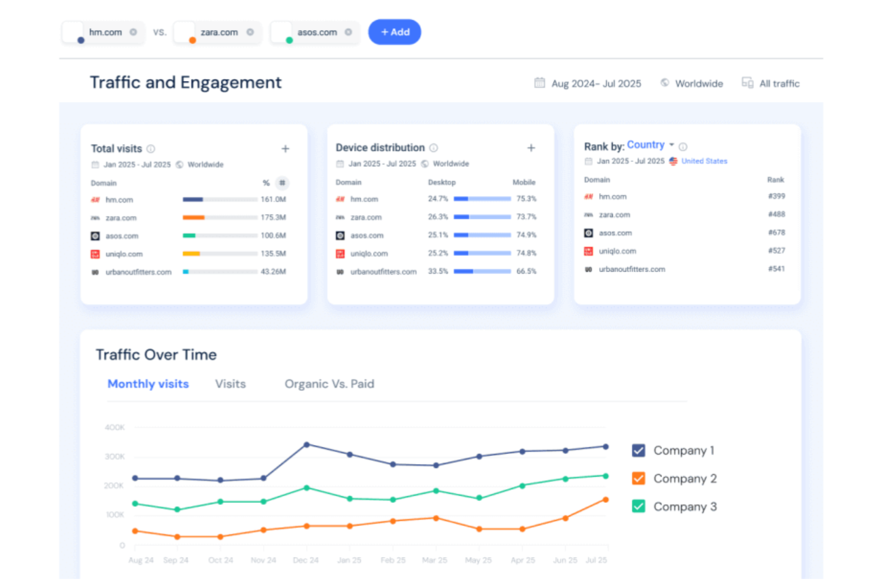This screenshot has height=588, width=882.
Task: Remove asos.com from the comparison
Action: click(x=350, y=33)
